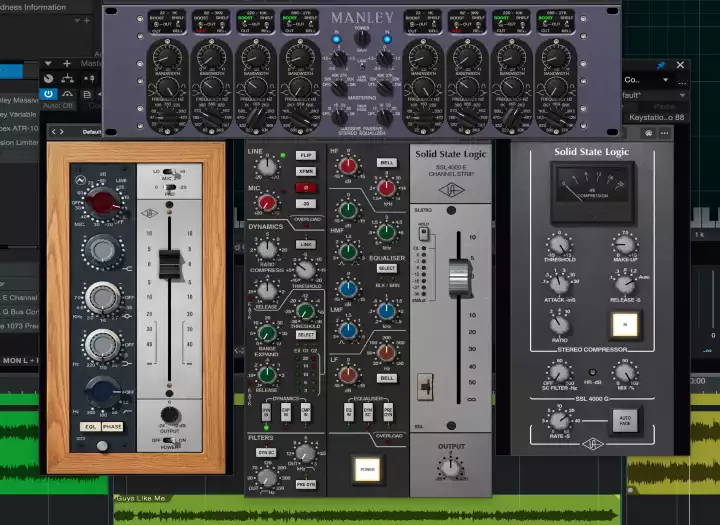Click the red HF gain knob on SSL equaliser

(348, 167)
